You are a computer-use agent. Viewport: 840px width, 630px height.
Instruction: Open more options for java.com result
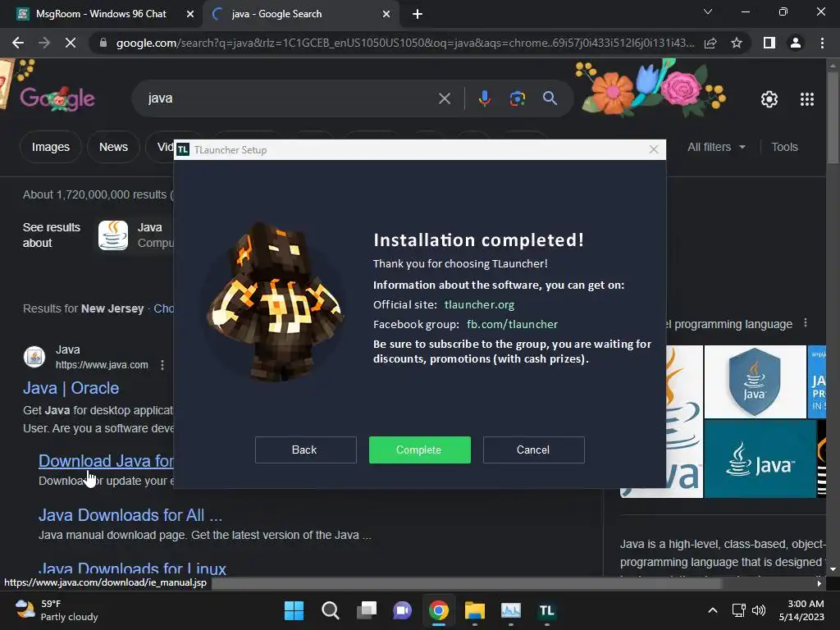(162, 365)
